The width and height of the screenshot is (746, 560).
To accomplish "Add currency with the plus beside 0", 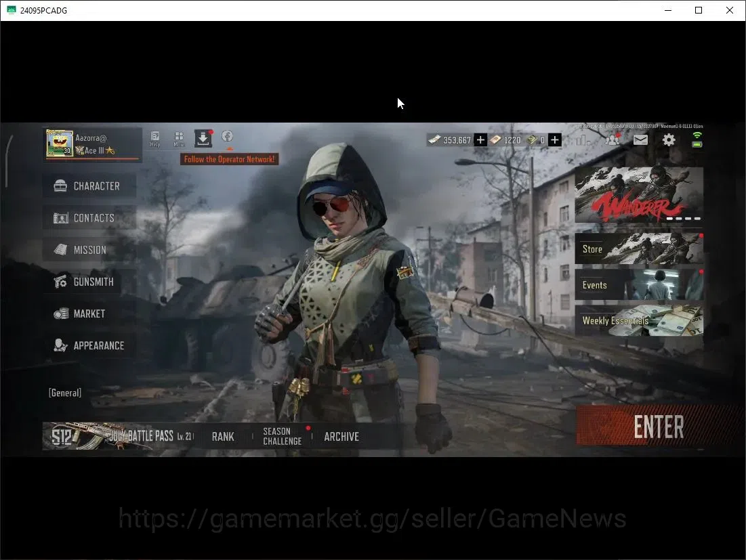I will tap(554, 139).
